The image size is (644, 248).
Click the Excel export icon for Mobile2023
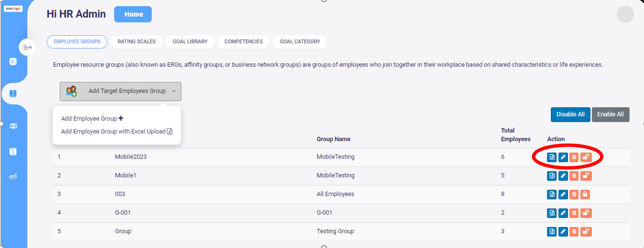pyautogui.click(x=552, y=157)
